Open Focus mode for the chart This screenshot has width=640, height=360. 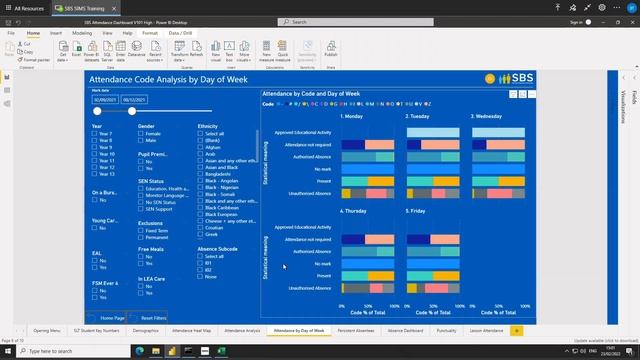(x=522, y=94)
